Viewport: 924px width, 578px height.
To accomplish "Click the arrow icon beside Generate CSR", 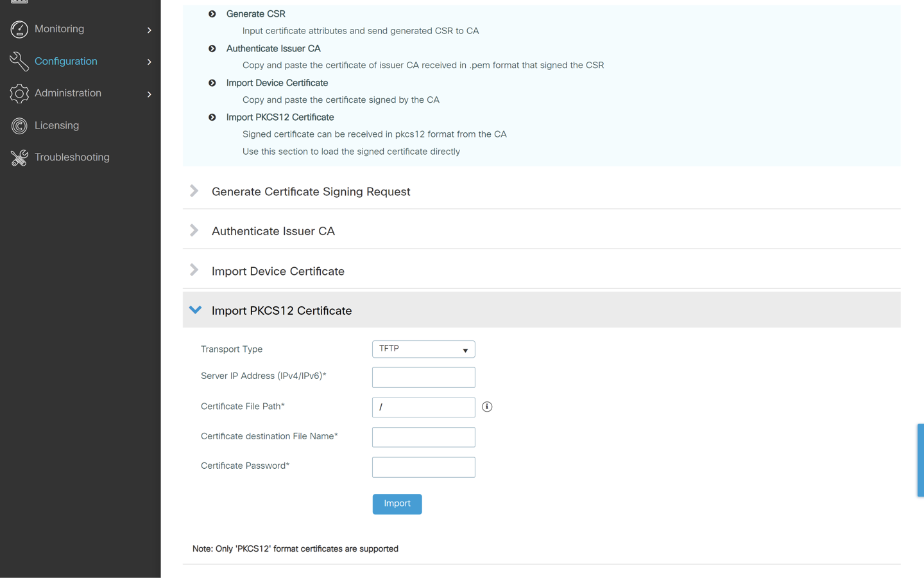I will point(212,13).
